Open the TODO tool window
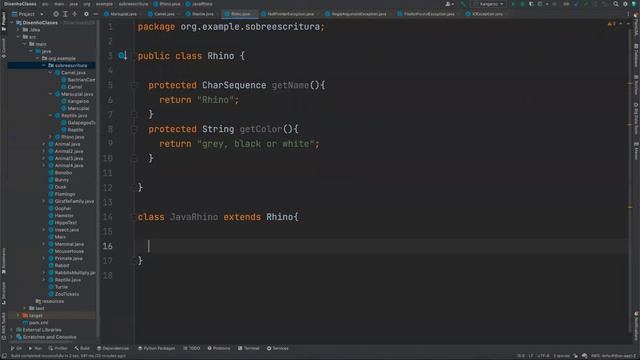 click(x=191, y=348)
